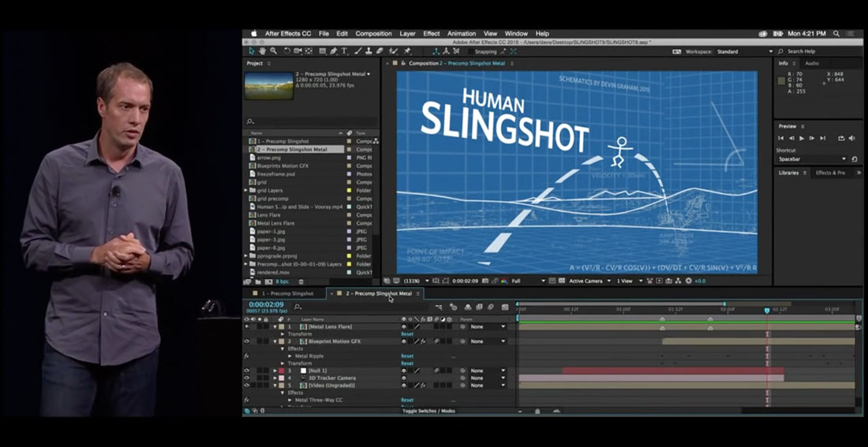The height and width of the screenshot is (447, 868).
Task: Select the Pan Behind anchor point tool
Action: pos(309,51)
